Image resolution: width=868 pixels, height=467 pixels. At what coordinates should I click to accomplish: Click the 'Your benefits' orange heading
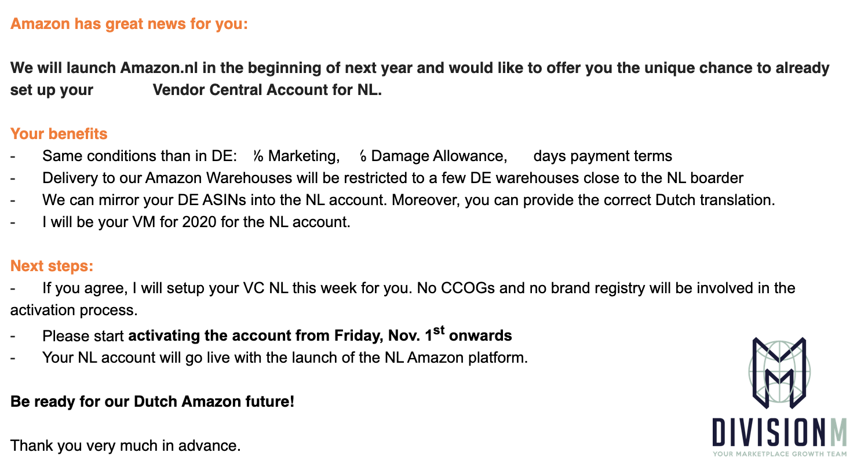point(59,134)
